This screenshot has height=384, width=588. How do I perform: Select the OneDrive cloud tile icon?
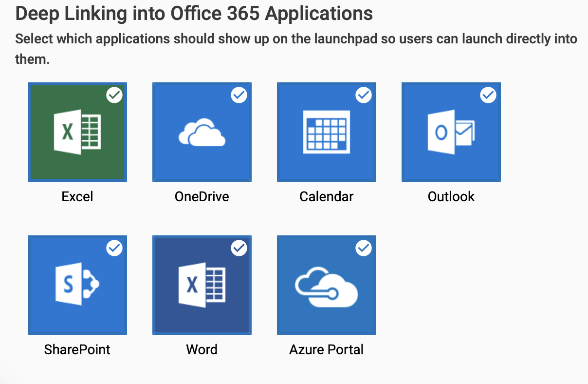click(202, 132)
